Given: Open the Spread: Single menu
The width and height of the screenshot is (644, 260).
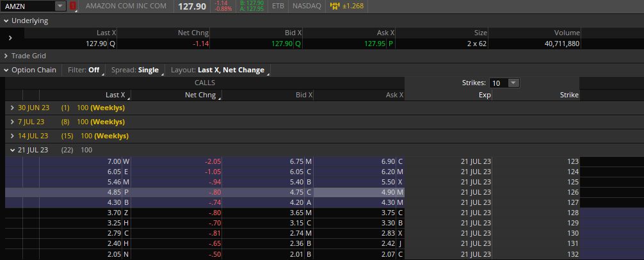Looking at the screenshot, I should [x=135, y=70].
